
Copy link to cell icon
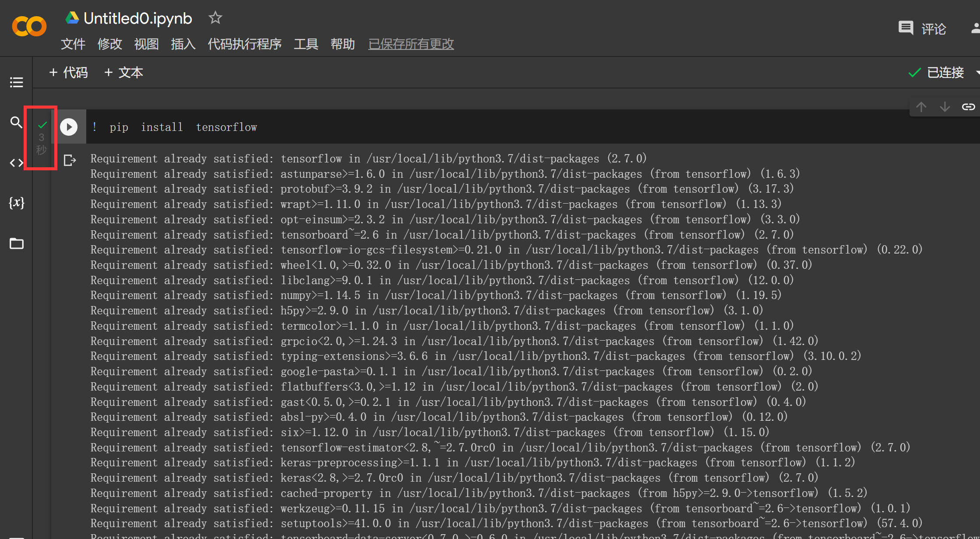pos(968,107)
